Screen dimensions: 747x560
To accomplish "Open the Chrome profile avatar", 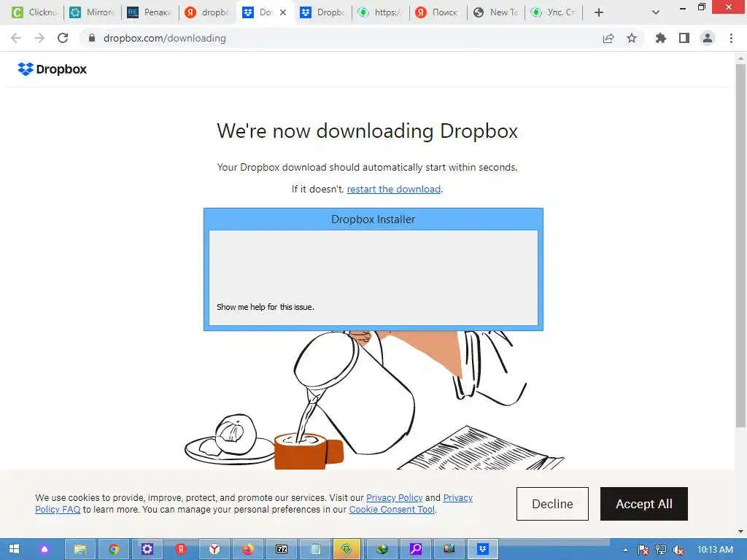I will [x=708, y=38].
